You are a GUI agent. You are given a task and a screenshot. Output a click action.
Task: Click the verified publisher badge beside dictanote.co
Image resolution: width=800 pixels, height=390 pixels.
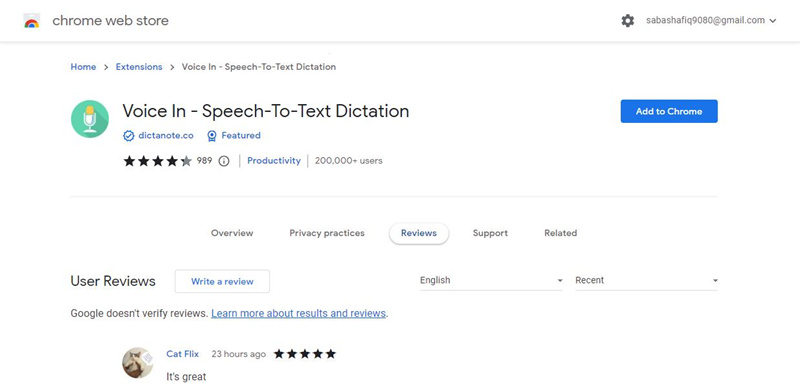tap(129, 136)
